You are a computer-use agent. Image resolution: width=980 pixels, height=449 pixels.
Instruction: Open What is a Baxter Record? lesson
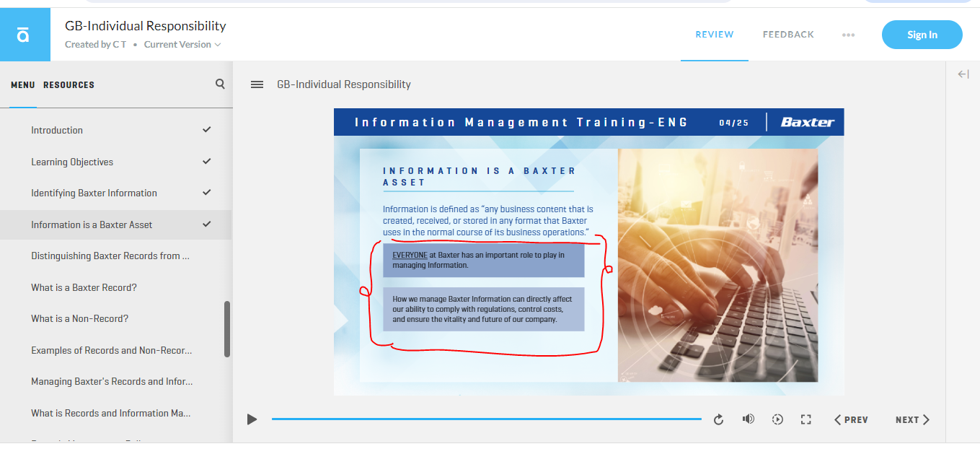click(x=115, y=287)
